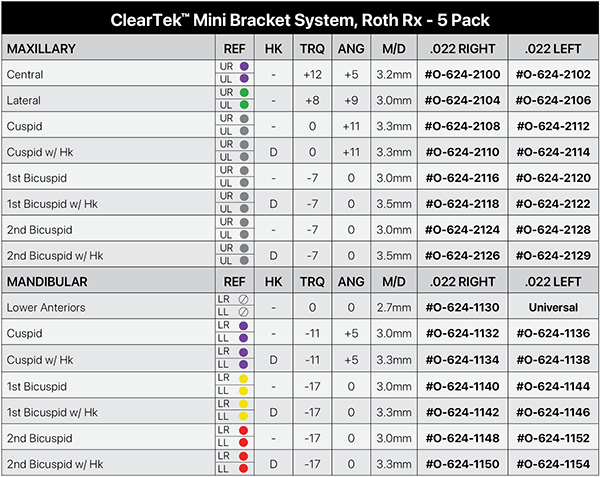The width and height of the screenshot is (600, 477).
Task: Click the yellow LL dot for 1st Bicuspid w/ Hk
Action: click(x=243, y=416)
